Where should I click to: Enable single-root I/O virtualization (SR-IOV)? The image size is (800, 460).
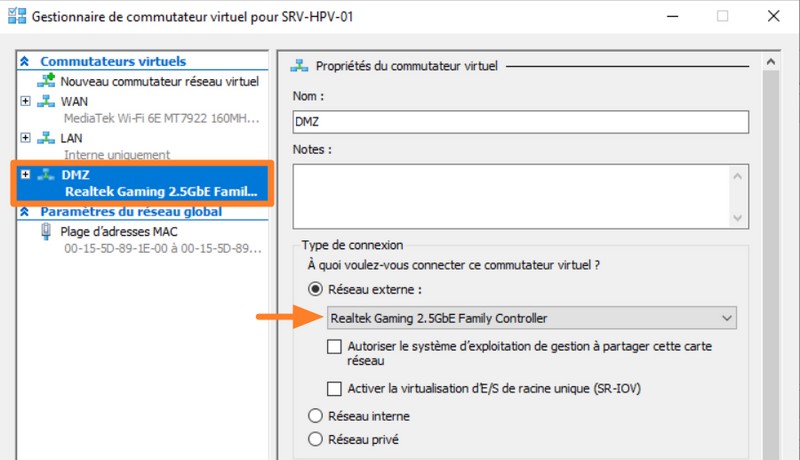point(335,388)
